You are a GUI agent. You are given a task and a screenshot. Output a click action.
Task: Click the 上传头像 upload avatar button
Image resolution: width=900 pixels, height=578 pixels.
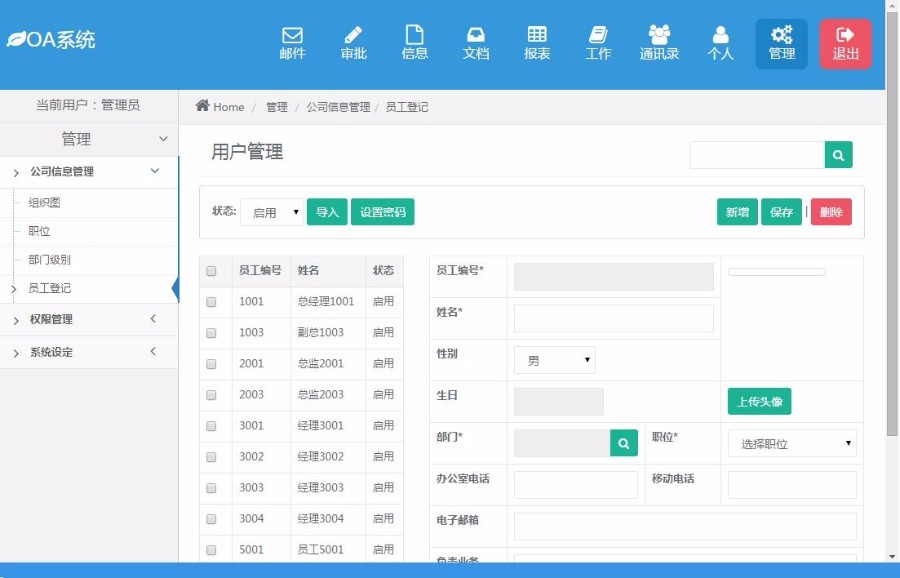(x=759, y=402)
